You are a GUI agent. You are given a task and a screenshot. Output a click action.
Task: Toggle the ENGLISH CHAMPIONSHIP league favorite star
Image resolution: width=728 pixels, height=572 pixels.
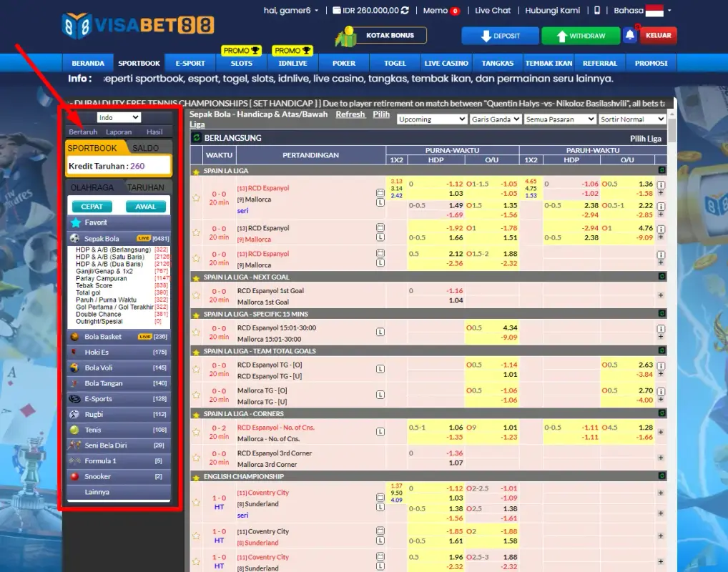(x=196, y=477)
